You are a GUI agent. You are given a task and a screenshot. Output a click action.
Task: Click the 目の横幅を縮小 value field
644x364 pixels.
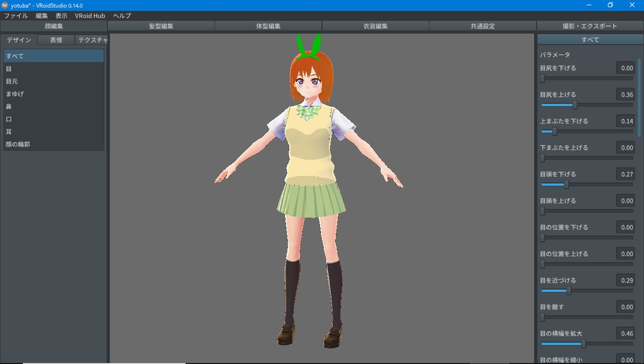[x=626, y=359]
